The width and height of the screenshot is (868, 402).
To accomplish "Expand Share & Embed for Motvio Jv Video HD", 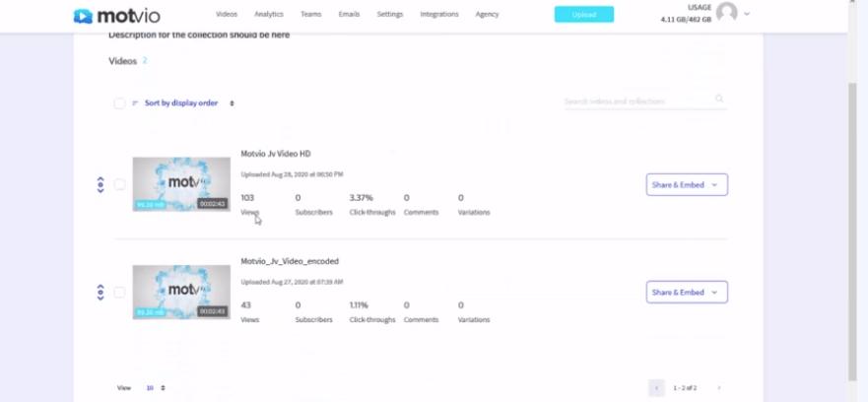I will (687, 185).
